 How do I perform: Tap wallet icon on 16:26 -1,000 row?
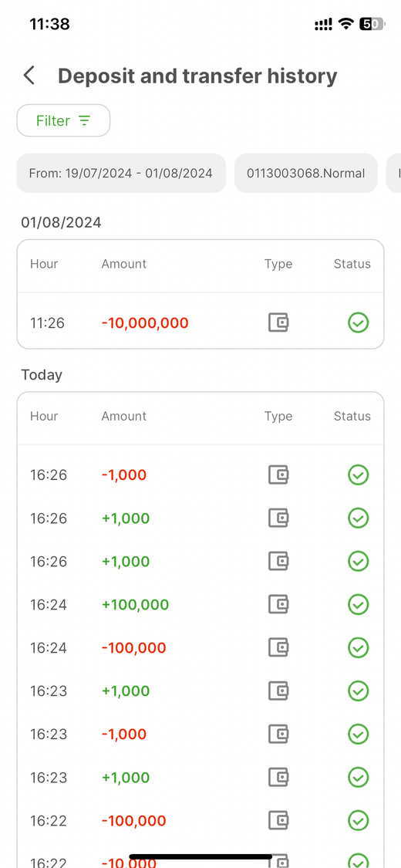click(x=278, y=475)
